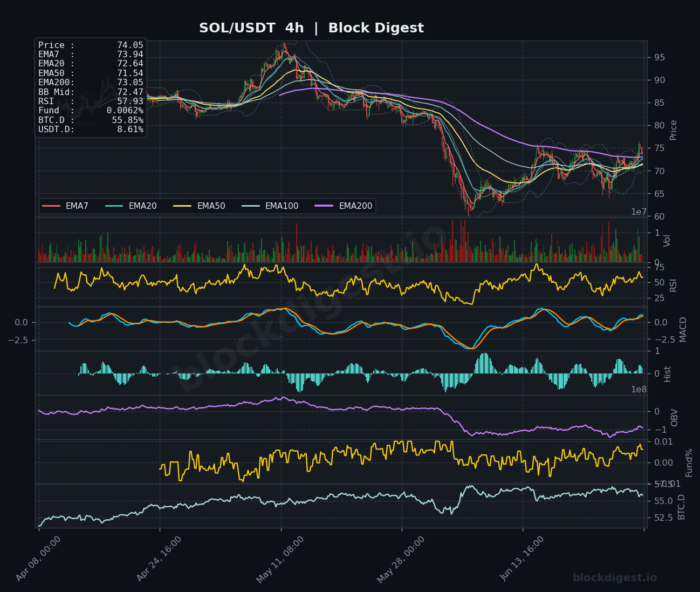Click the OBV axis label
700x592 pixels.
coord(675,418)
